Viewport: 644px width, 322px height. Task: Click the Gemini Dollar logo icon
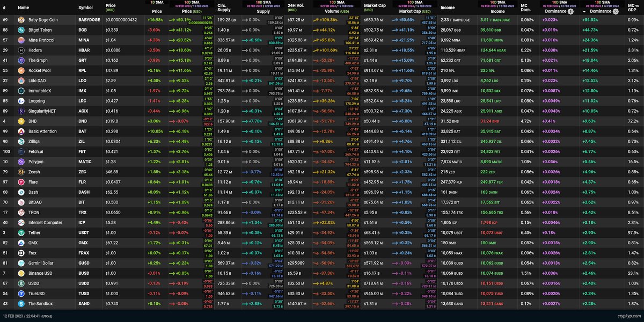(21, 263)
